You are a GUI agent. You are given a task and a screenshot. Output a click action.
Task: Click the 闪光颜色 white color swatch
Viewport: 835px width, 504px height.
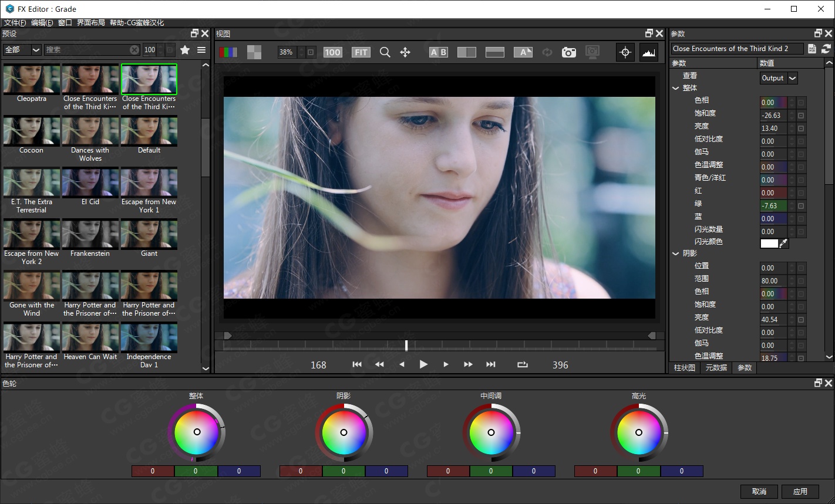pos(769,243)
